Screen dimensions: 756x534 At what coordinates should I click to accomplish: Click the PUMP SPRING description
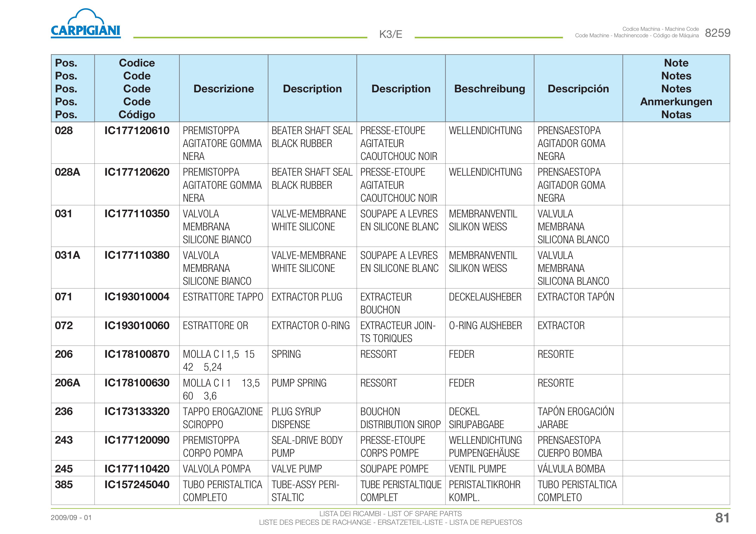coord(299,383)
